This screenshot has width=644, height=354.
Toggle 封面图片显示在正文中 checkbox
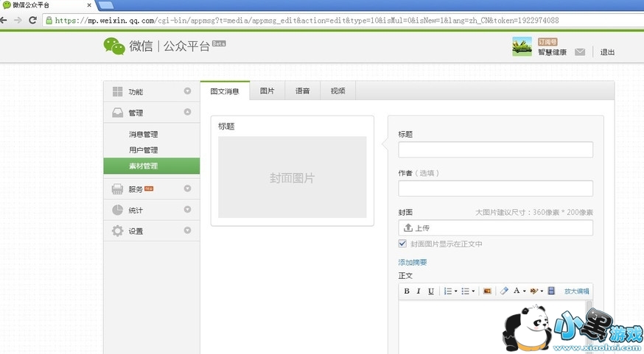[402, 244]
